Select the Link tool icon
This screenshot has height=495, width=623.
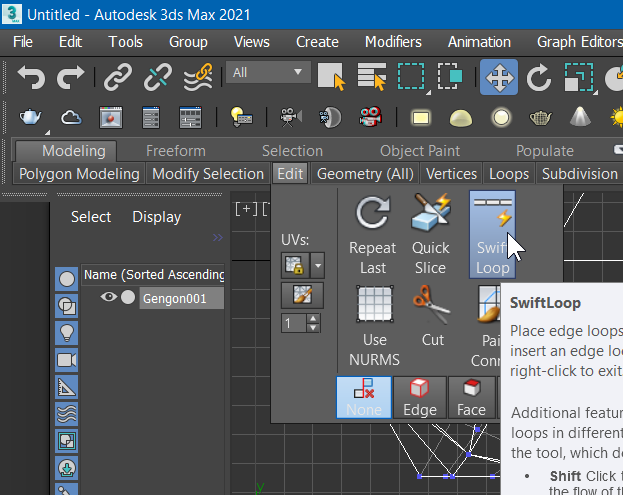(118, 77)
